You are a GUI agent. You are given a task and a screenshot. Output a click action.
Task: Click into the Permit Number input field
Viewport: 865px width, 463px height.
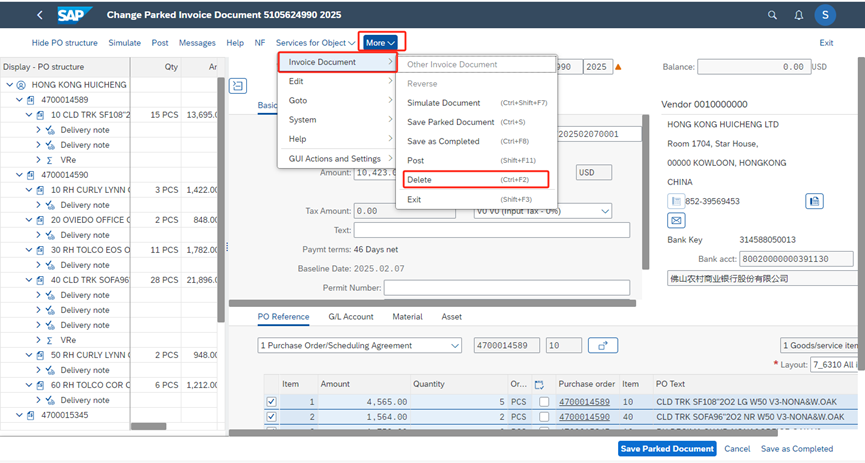tap(506, 288)
